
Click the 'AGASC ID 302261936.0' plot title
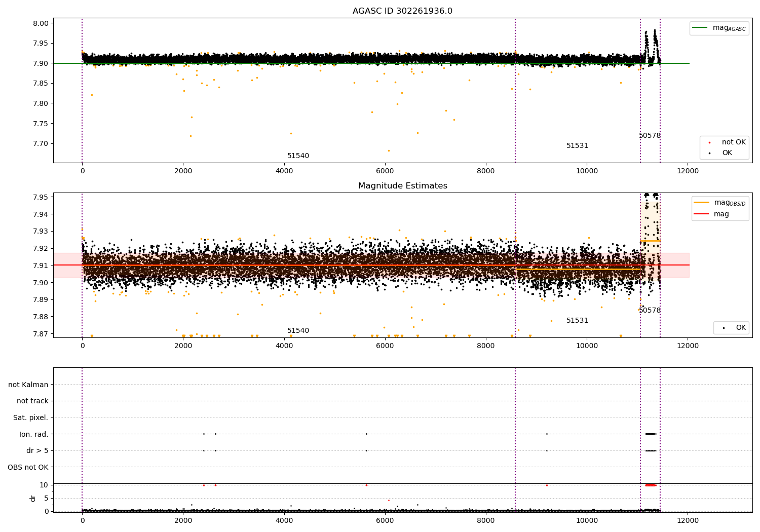(x=402, y=11)
